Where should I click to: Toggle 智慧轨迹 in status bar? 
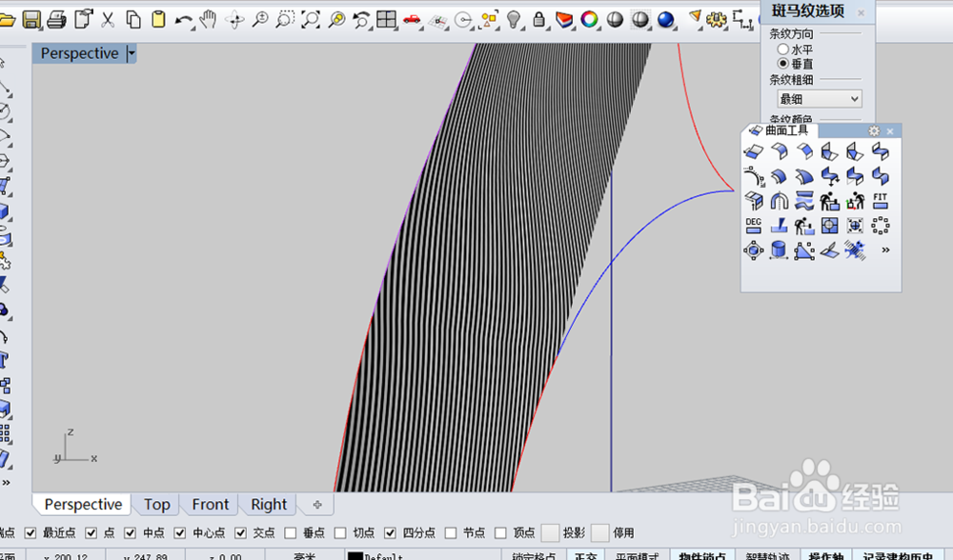pyautogui.click(x=767, y=556)
